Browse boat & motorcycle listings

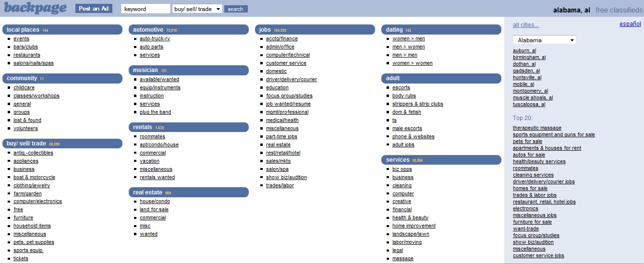click(34, 178)
